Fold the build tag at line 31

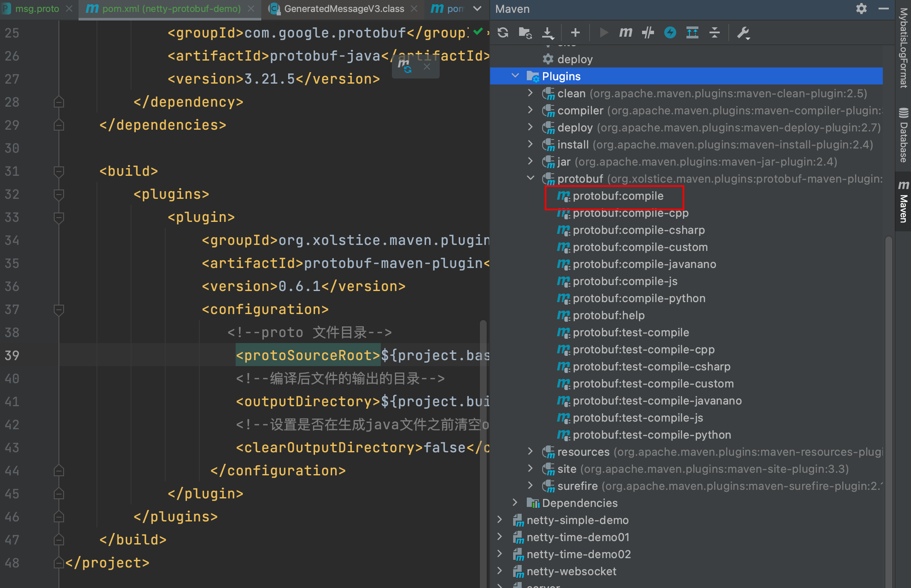tap(59, 171)
